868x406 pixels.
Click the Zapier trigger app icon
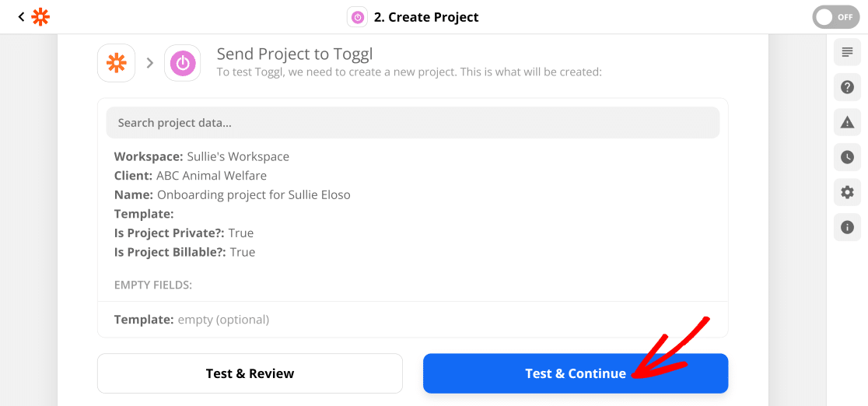[x=116, y=63]
